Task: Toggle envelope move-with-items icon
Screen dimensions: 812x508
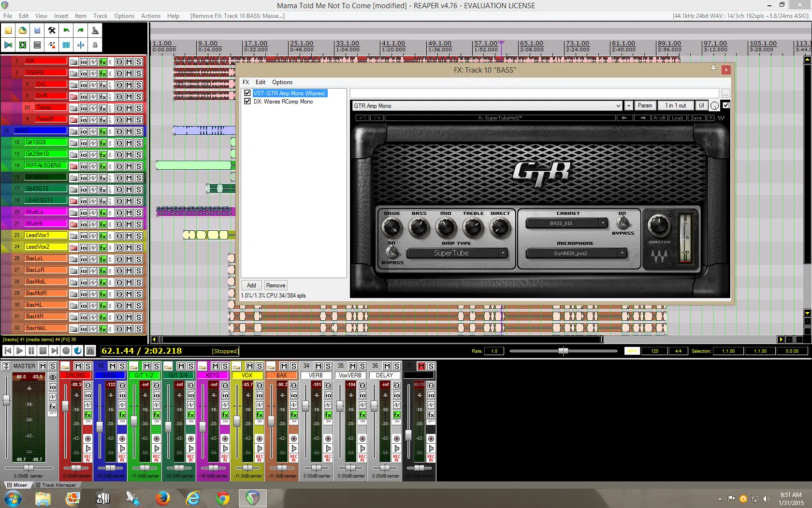Action: coord(52,45)
